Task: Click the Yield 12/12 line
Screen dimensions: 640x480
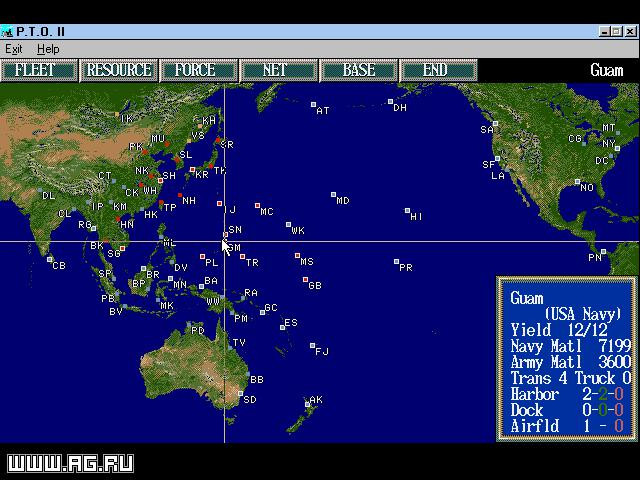Action: (559, 330)
